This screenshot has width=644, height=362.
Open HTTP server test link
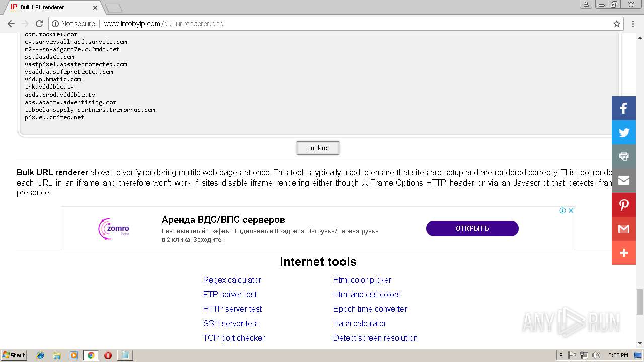(232, 309)
